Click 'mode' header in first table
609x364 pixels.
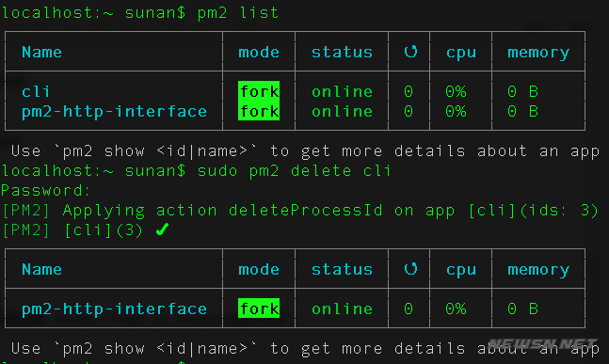pyautogui.click(x=259, y=52)
